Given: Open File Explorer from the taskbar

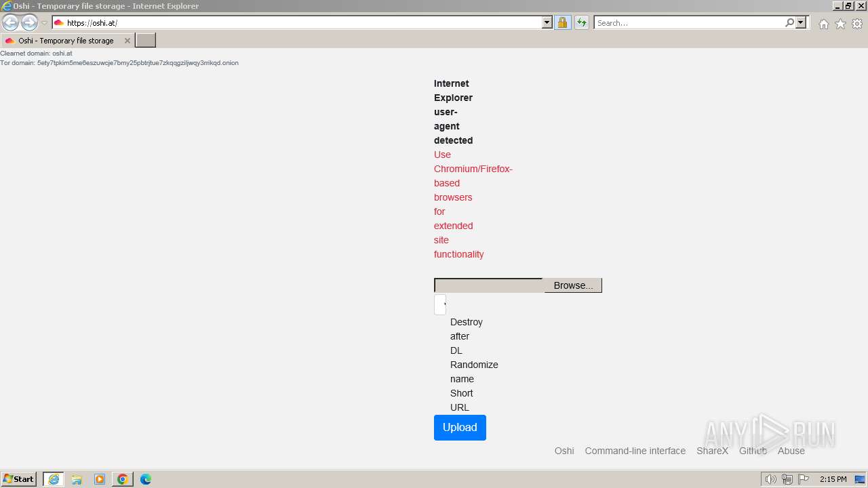Looking at the screenshot, I should tap(77, 479).
